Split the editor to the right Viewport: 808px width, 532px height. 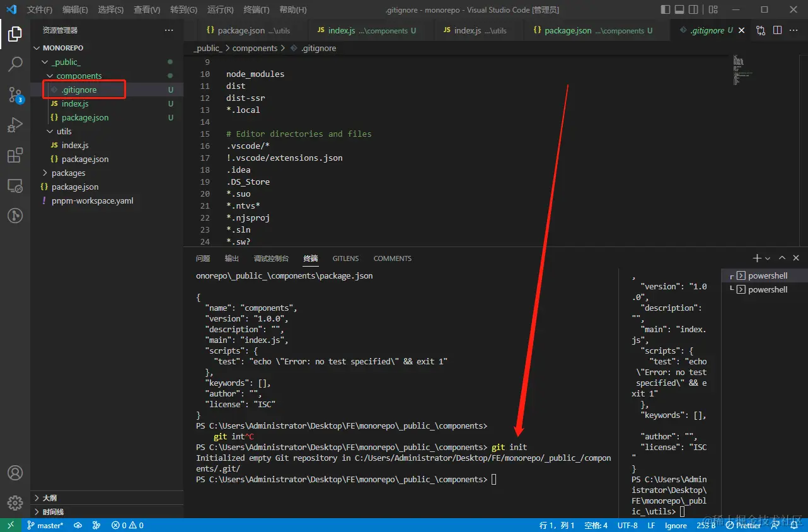(777, 30)
